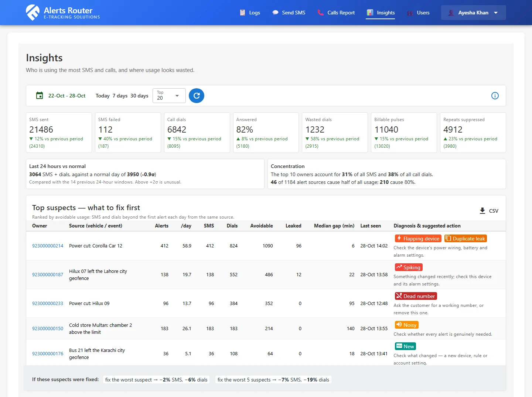Open the date range calendar icon

coord(40,96)
